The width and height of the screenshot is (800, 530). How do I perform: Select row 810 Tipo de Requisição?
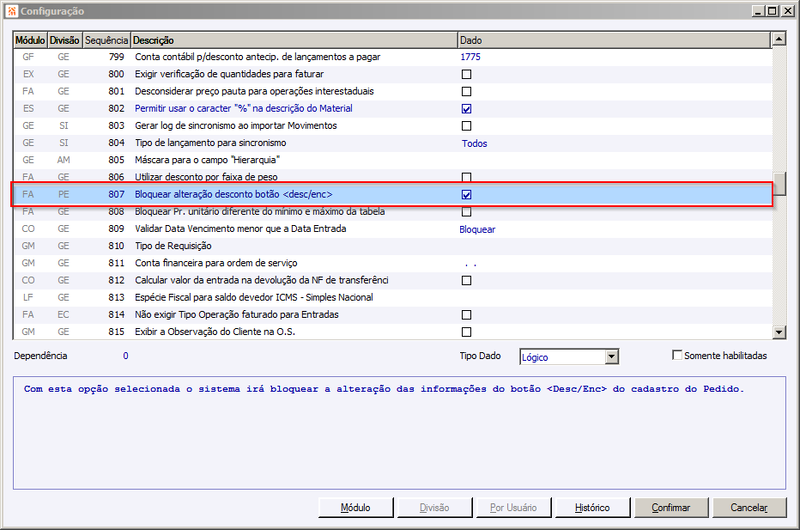coord(392,246)
